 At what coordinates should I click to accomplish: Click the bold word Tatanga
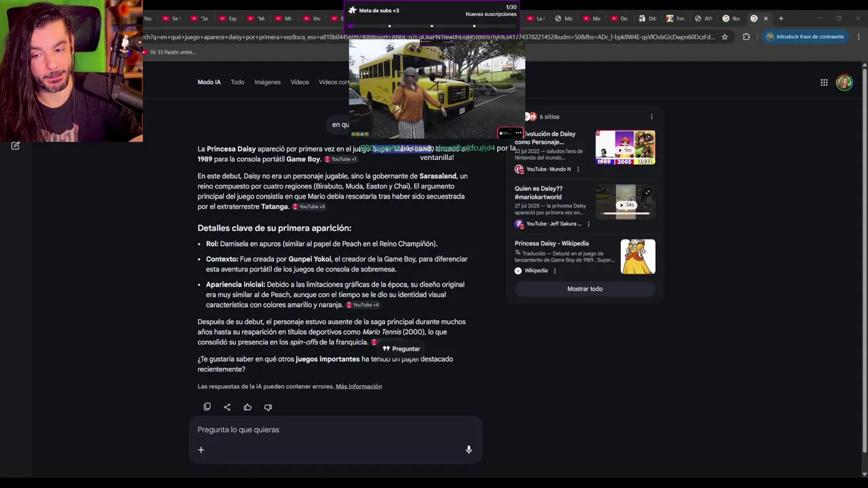[x=275, y=207]
